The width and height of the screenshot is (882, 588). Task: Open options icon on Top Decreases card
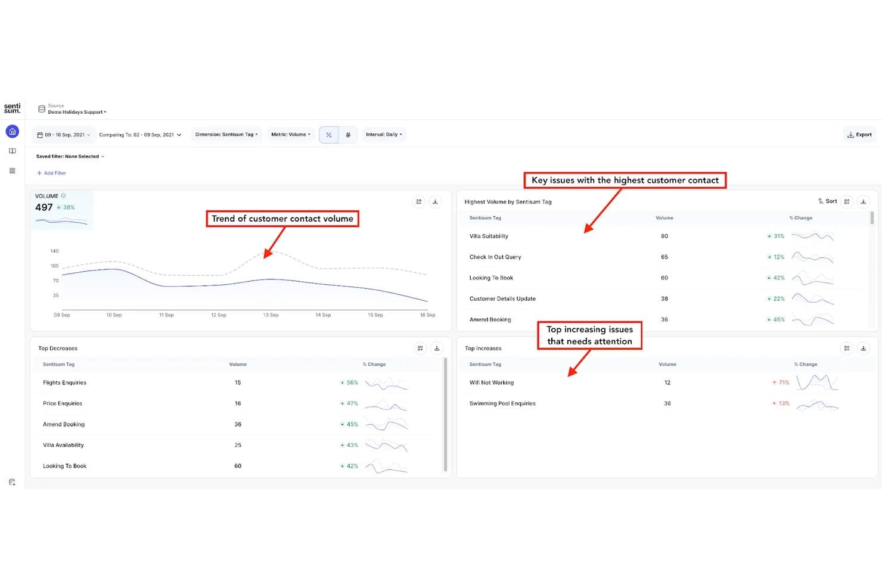420,349
